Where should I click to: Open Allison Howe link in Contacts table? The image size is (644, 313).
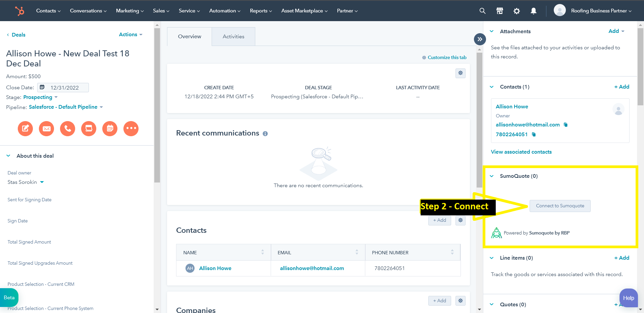click(x=215, y=268)
